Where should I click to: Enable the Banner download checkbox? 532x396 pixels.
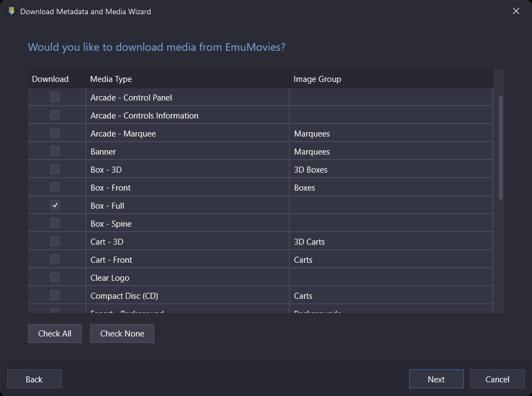pos(55,151)
